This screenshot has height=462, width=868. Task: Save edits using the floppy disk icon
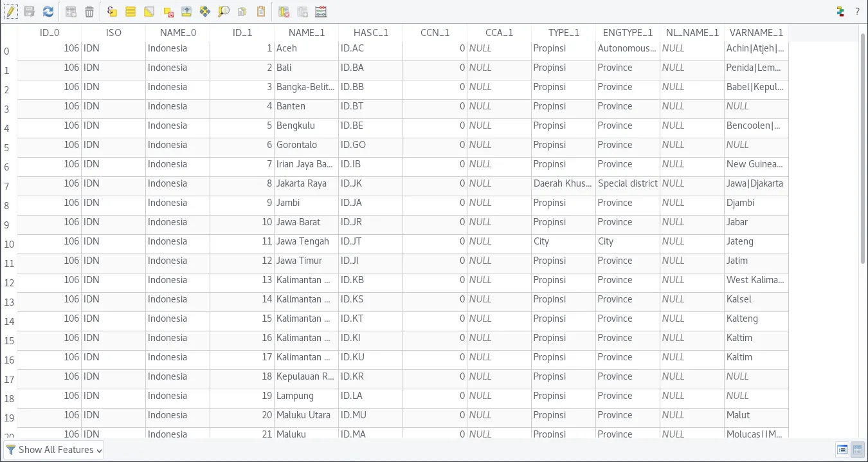click(29, 11)
